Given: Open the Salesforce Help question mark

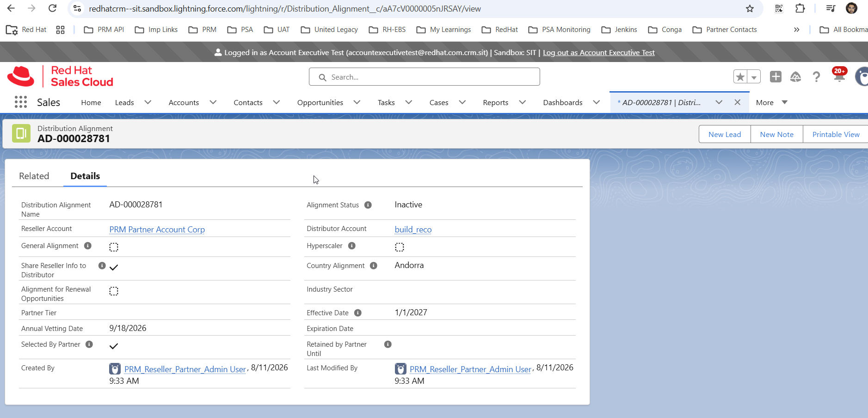Looking at the screenshot, I should click(x=817, y=77).
